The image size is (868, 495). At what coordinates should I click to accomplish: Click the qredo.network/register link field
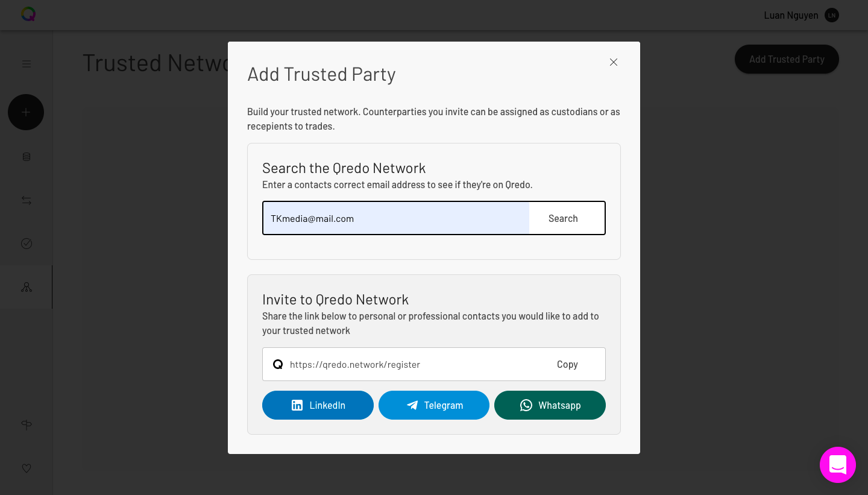[x=434, y=364]
